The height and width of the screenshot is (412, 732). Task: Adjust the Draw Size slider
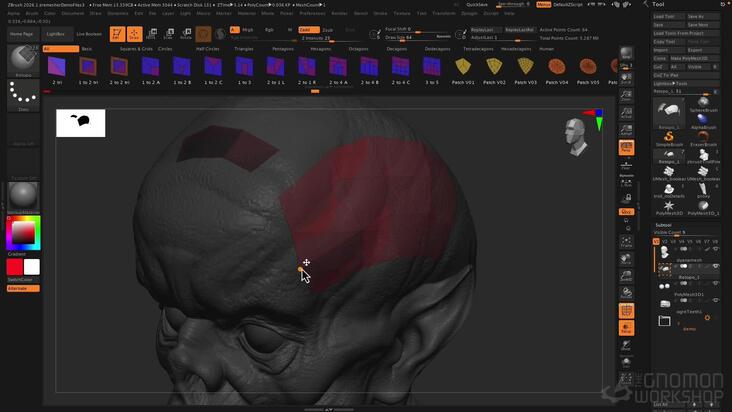point(417,37)
